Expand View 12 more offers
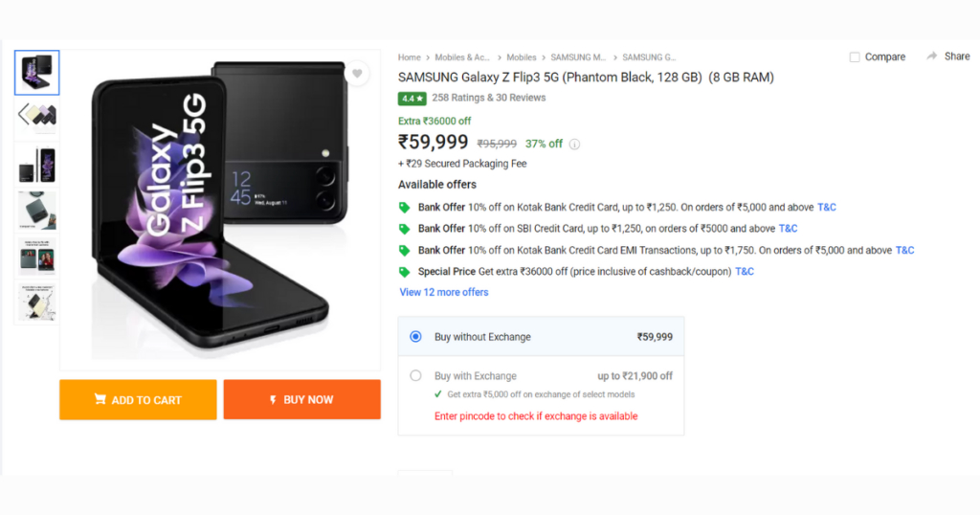Image resolution: width=980 pixels, height=515 pixels. click(x=444, y=293)
